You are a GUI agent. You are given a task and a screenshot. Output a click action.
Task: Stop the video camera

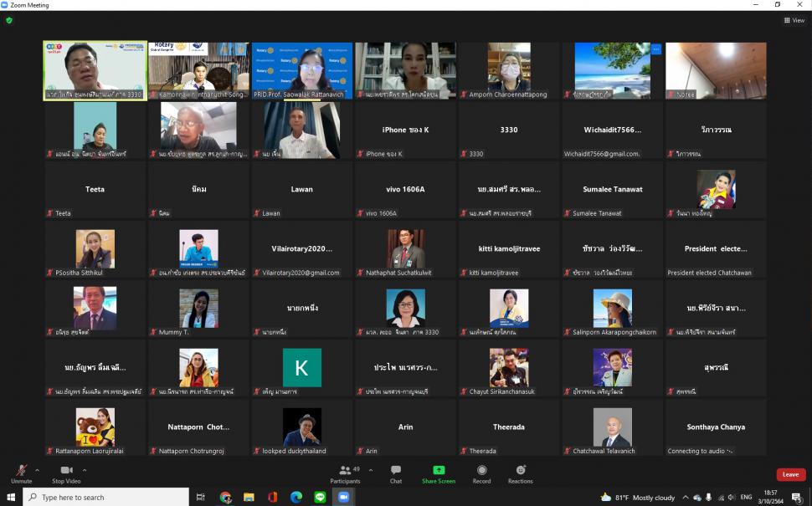[x=66, y=473]
